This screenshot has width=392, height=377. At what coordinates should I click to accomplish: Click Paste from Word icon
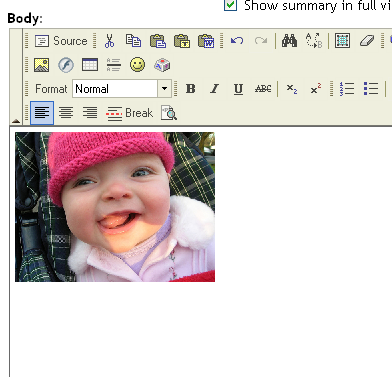click(206, 41)
